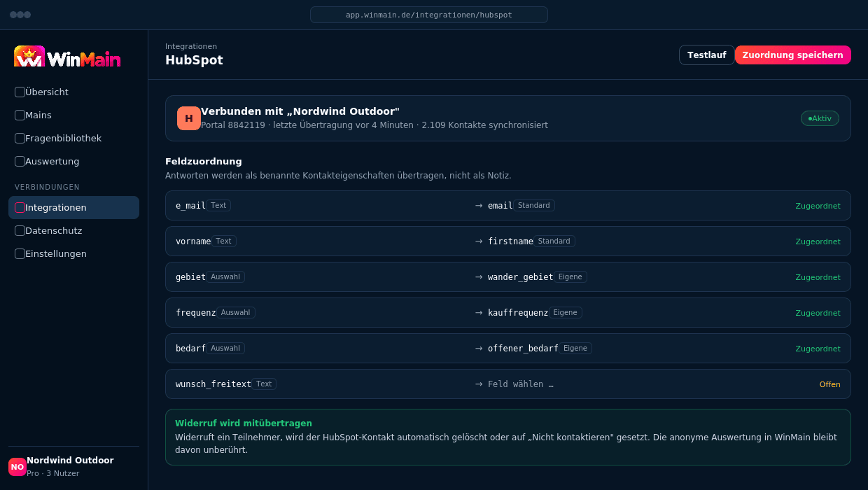
Task: Open Fragenbibliothek page
Action: [73, 138]
